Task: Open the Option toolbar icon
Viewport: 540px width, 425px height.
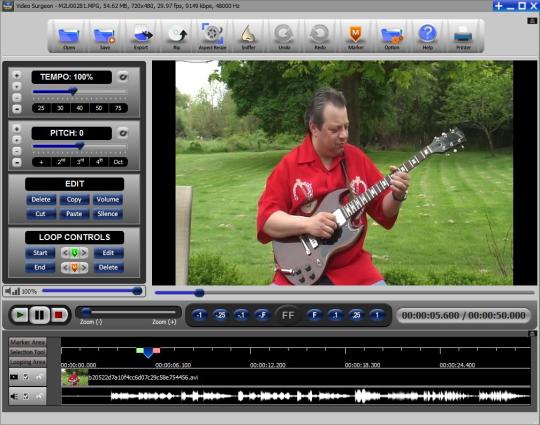Action: coord(392,36)
